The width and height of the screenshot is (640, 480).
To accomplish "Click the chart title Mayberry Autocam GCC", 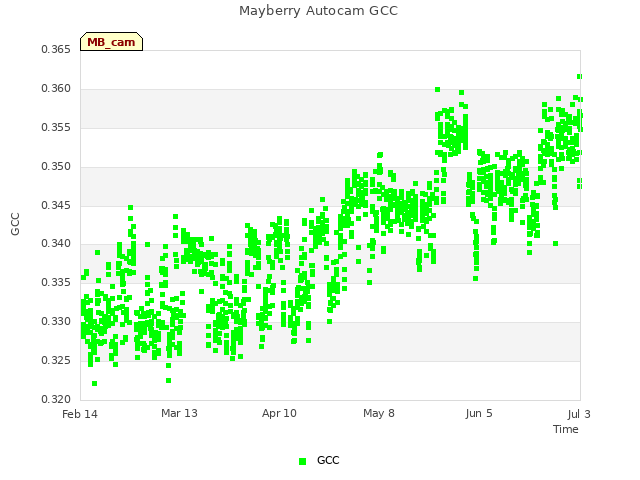I will (x=318, y=11).
